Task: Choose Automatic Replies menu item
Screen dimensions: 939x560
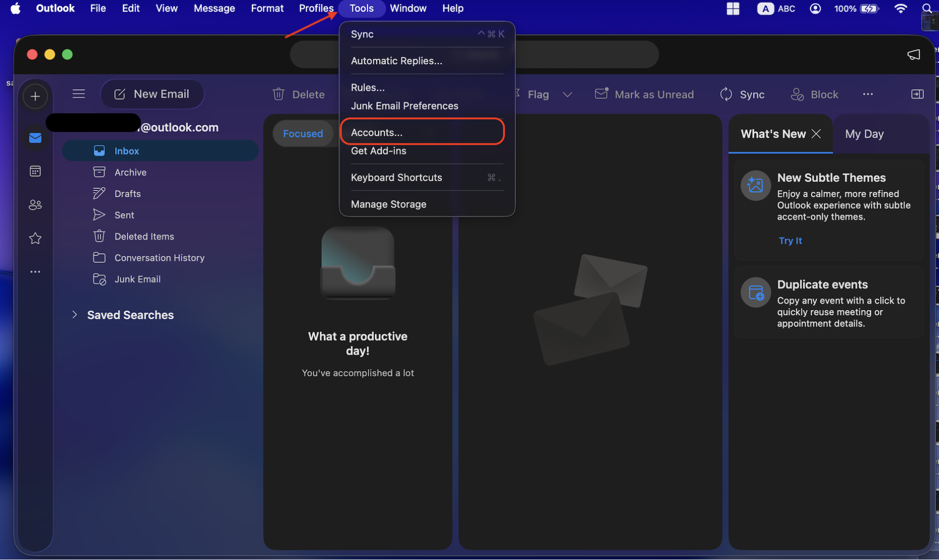Action: tap(427, 61)
